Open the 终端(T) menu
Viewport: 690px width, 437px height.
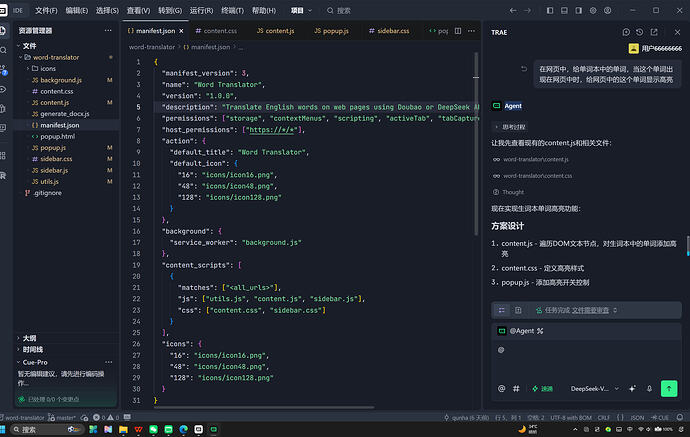[x=232, y=10]
